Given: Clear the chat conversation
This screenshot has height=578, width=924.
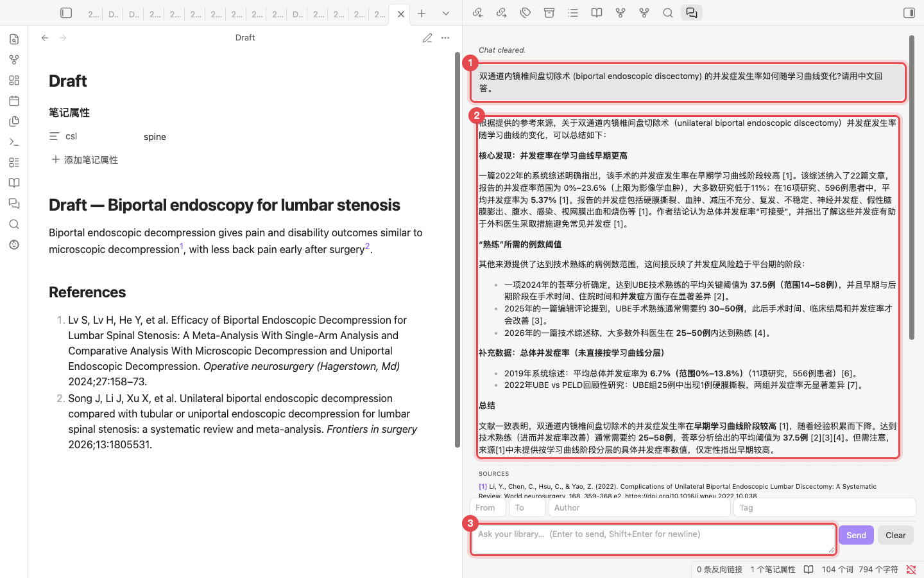Looking at the screenshot, I should [x=896, y=535].
